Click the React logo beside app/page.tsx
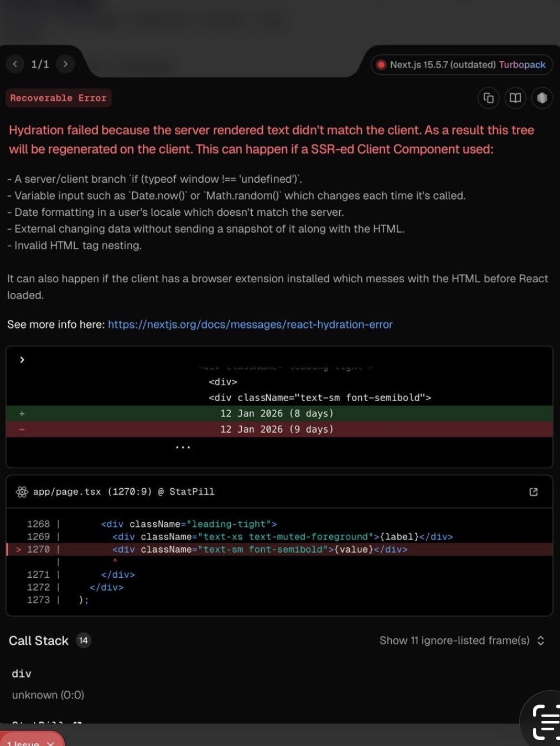560x746 pixels. coord(22,492)
